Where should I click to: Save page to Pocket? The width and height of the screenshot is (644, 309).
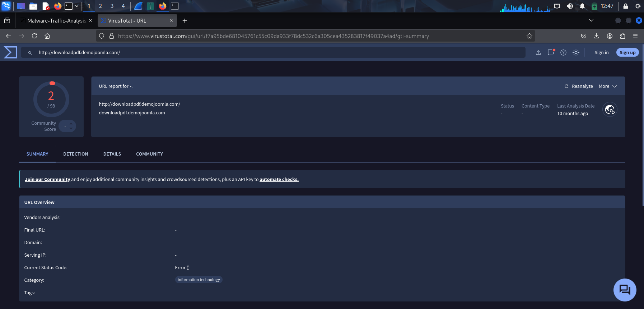[x=584, y=36]
